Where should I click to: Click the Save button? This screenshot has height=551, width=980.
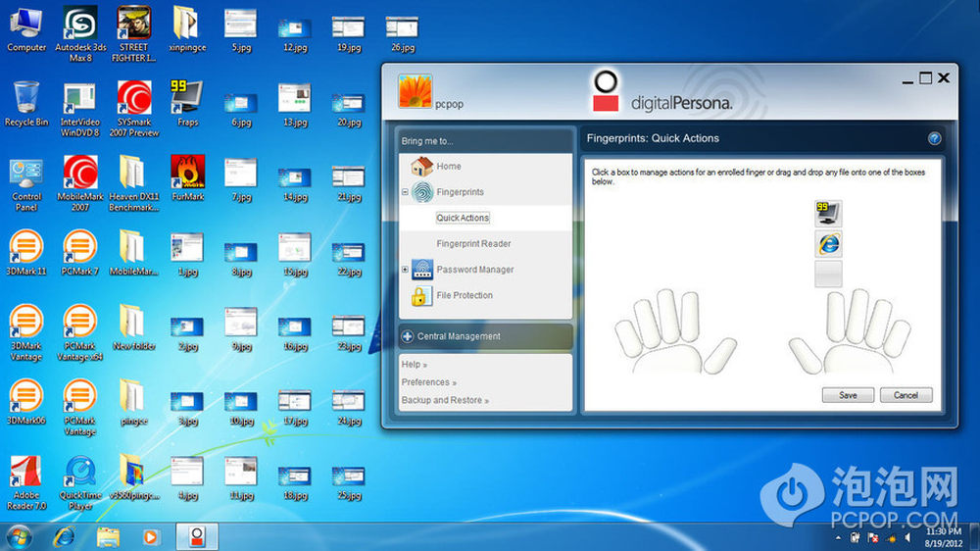click(x=848, y=395)
